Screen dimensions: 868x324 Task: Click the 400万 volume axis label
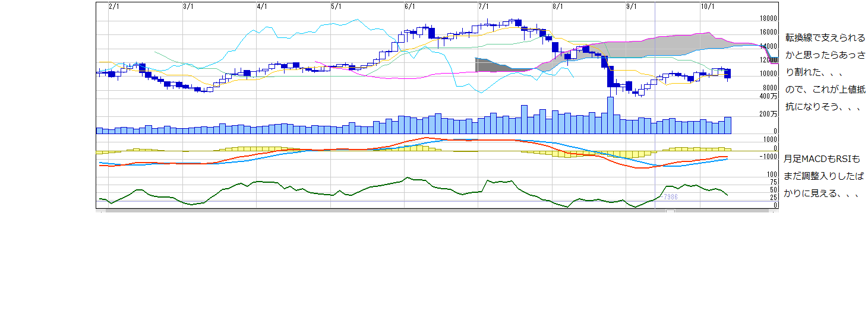point(768,96)
